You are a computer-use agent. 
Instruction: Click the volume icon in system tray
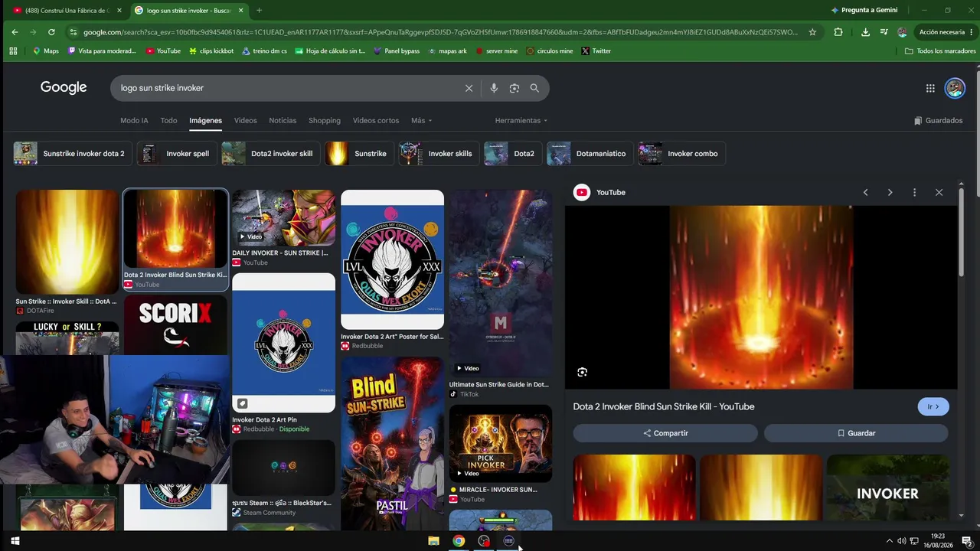pyautogui.click(x=902, y=541)
